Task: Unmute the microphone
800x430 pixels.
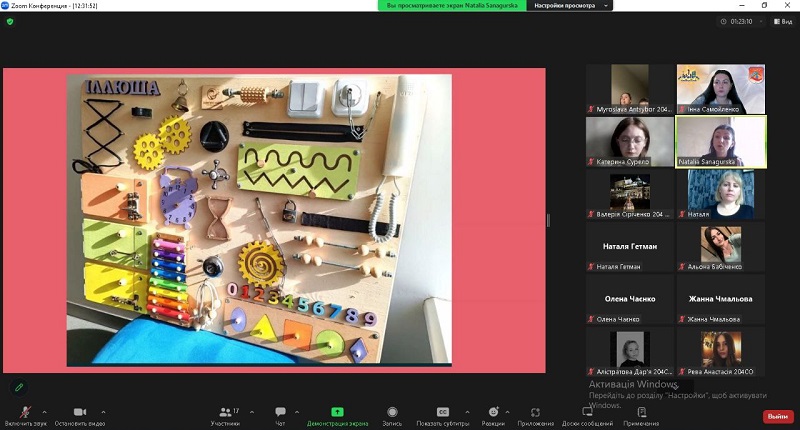Action: pyautogui.click(x=24, y=414)
